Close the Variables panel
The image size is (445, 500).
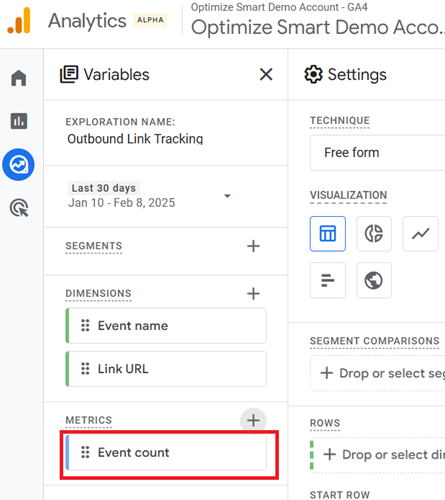(x=266, y=74)
